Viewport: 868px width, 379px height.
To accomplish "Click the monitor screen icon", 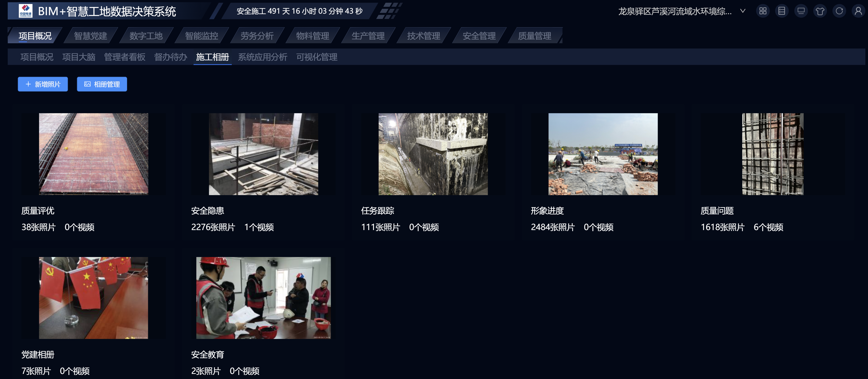I will pyautogui.click(x=801, y=11).
